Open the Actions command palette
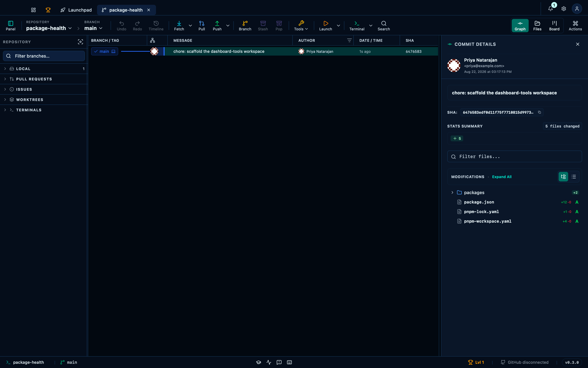This screenshot has height=368, width=588. coord(575,26)
